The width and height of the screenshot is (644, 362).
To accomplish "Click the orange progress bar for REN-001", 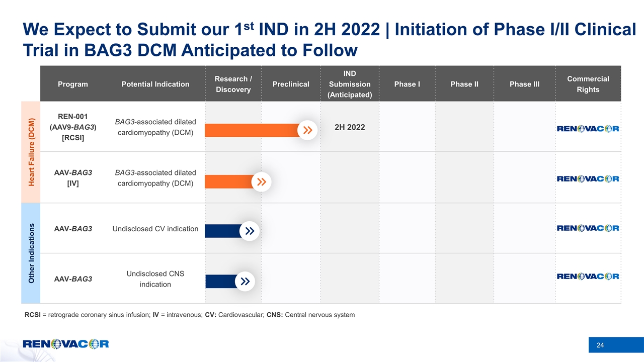I will point(253,130).
